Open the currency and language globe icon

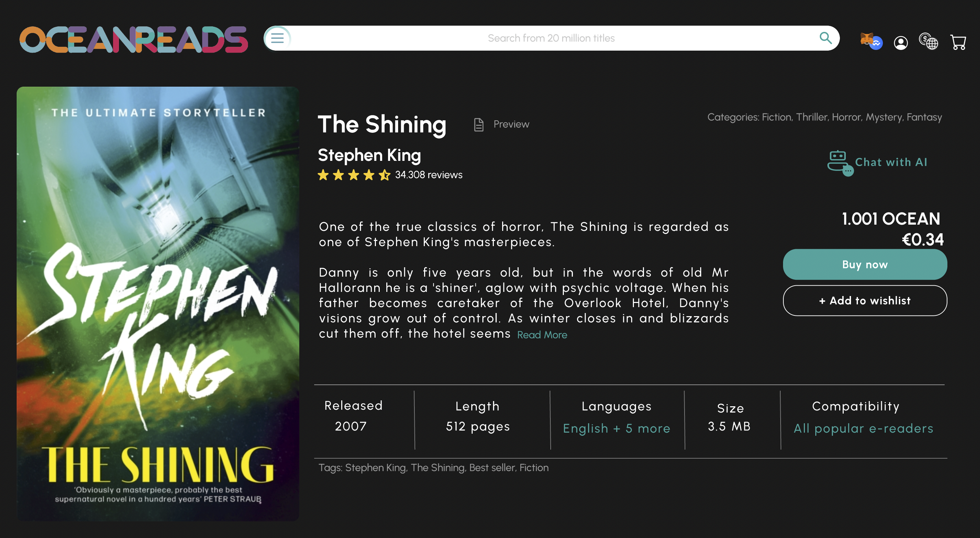[928, 41]
